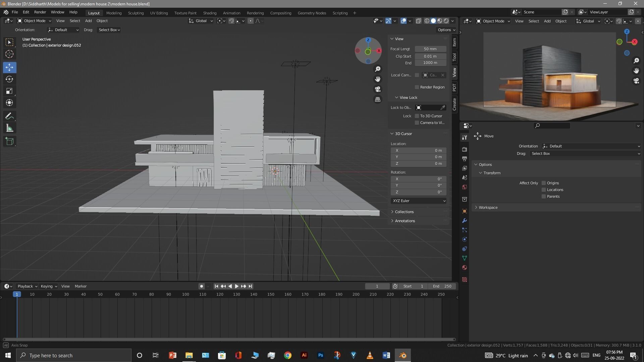The width and height of the screenshot is (644, 362).
Task: Enable Lock To 3D Cursor checkbox
Action: [417, 116]
